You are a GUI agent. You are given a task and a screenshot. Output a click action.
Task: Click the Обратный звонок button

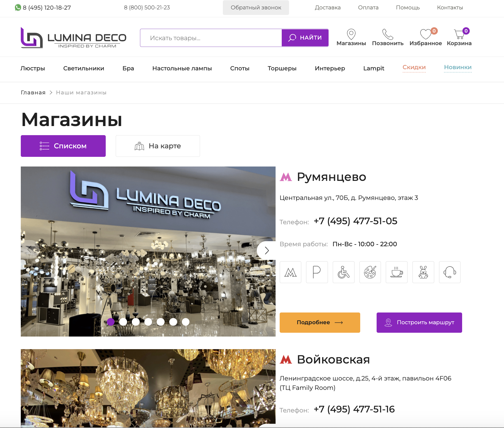256,8
